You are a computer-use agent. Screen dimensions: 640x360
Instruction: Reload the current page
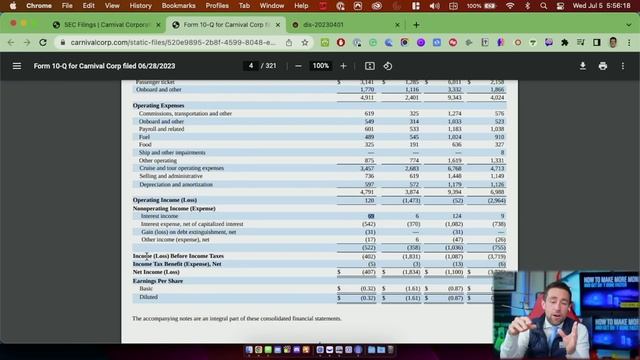coord(43,42)
